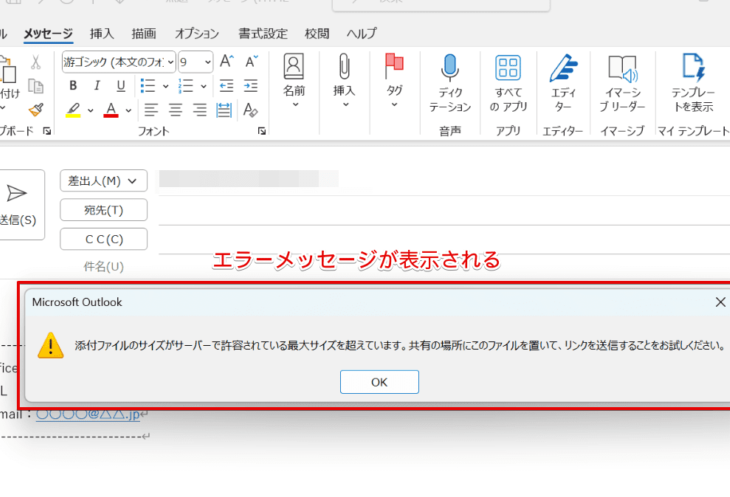
Task: Open the 書式設定 ribbon tab
Action: 261,34
